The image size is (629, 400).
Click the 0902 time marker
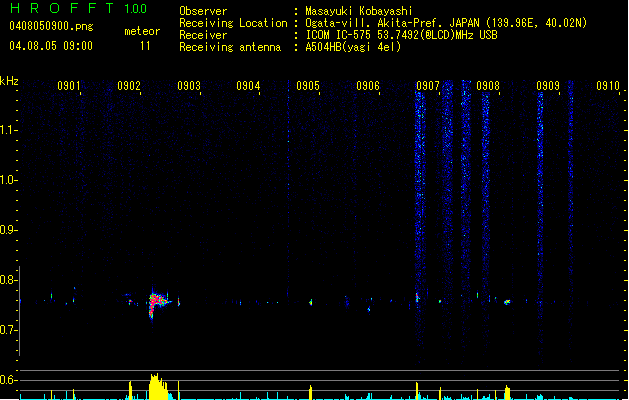[129, 85]
